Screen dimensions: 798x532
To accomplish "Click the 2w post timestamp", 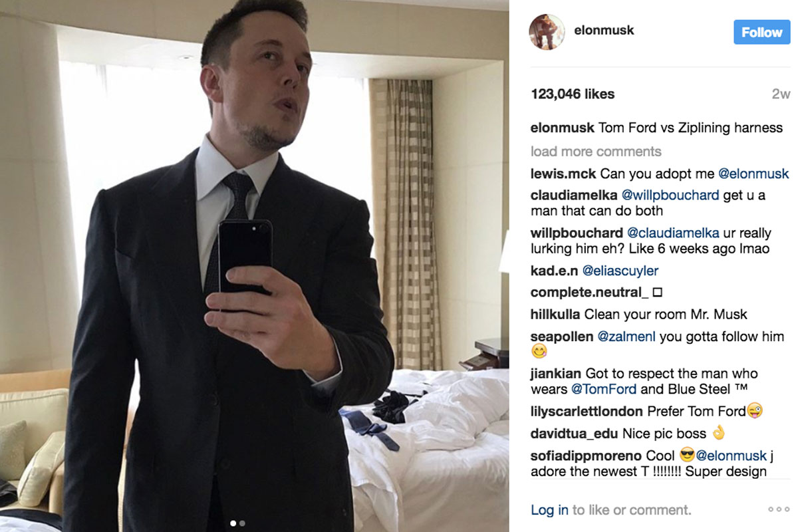I will coord(781,94).
